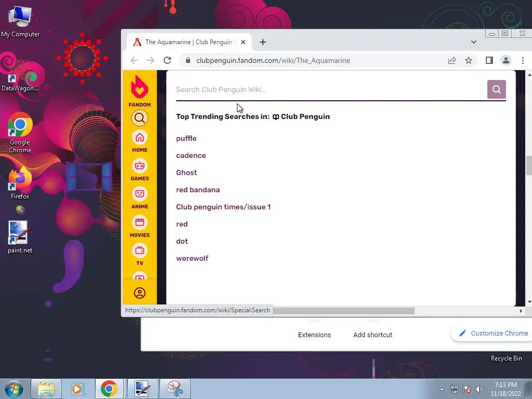This screenshot has width=532, height=399.
Task: Open Chrome side panel icon
Action: pos(489,60)
